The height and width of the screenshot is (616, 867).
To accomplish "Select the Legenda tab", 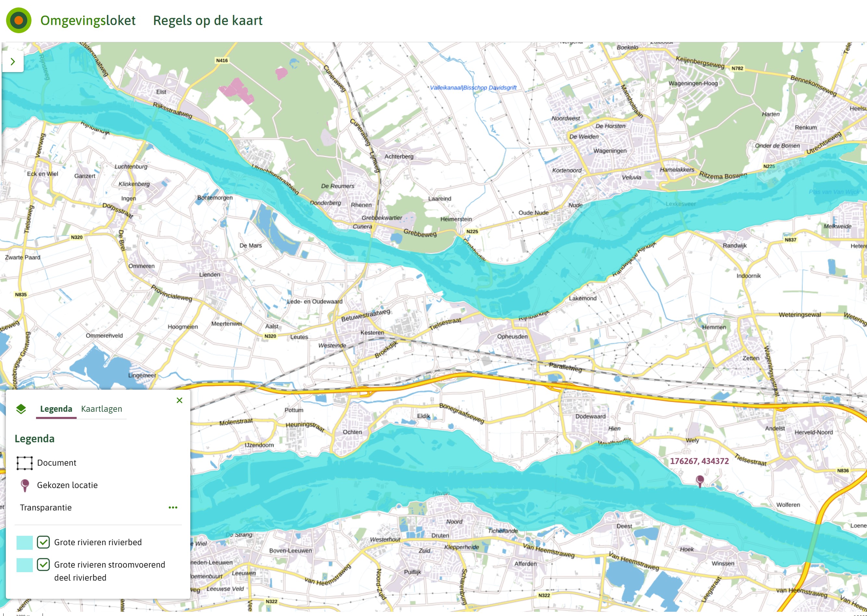I will (x=56, y=409).
